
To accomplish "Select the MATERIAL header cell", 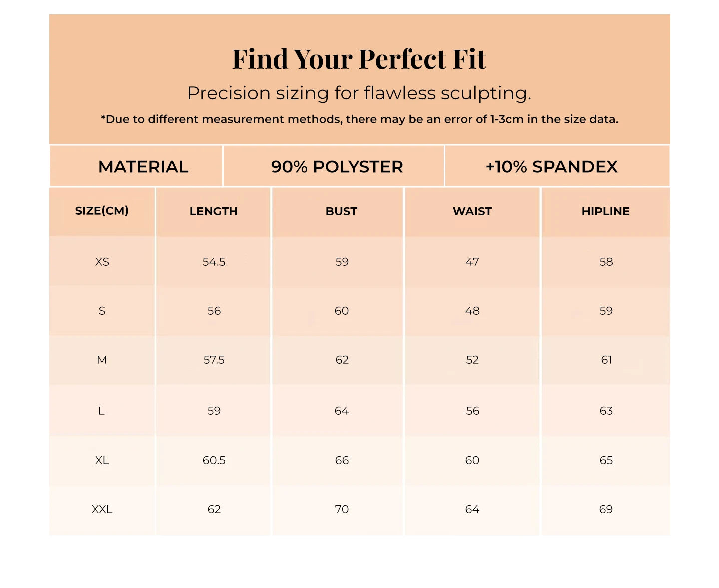I will point(143,167).
